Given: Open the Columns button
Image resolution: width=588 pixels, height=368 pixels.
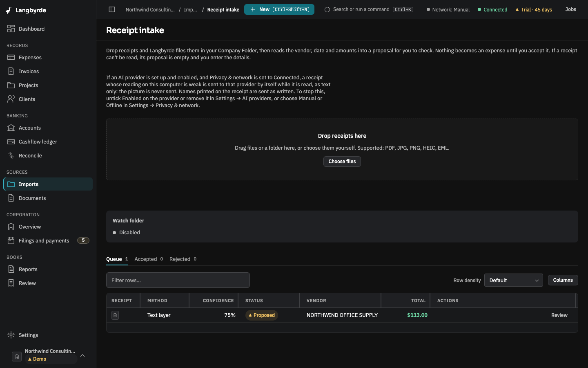Looking at the screenshot, I should click(563, 280).
